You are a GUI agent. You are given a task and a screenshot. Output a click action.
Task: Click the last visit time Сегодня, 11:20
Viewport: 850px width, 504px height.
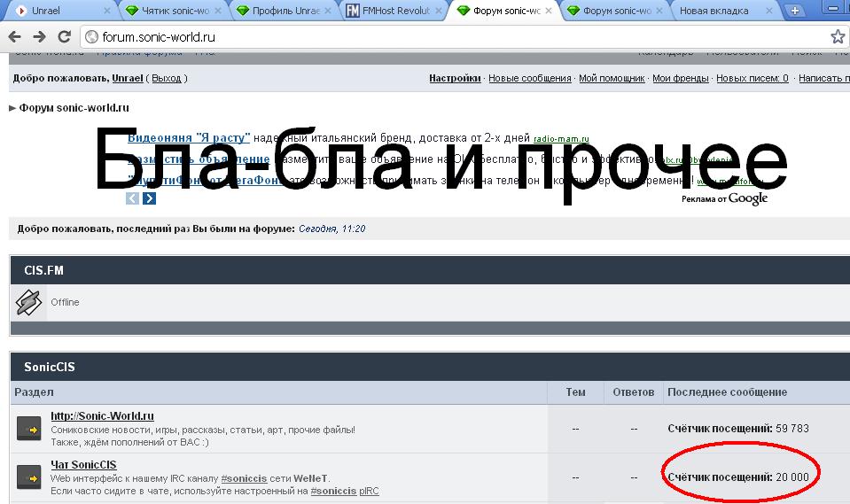(331, 229)
